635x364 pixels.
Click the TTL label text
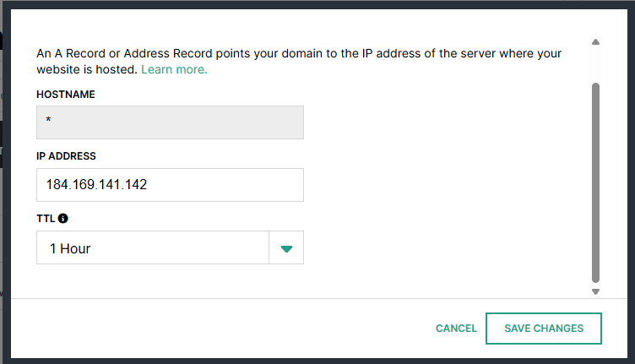pyautogui.click(x=46, y=219)
